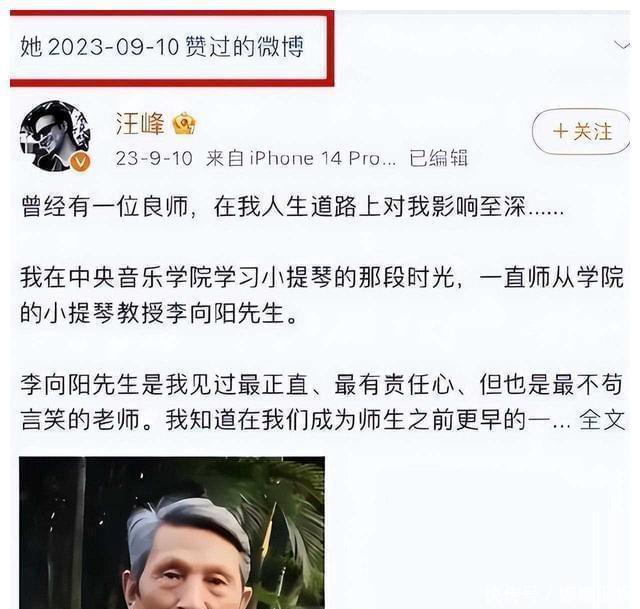
Task: Follow 汪峰 with the +关注 button
Action: pyautogui.click(x=581, y=131)
